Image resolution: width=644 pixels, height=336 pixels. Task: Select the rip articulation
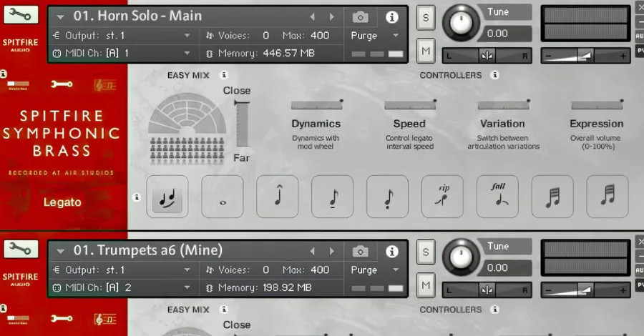(x=442, y=197)
